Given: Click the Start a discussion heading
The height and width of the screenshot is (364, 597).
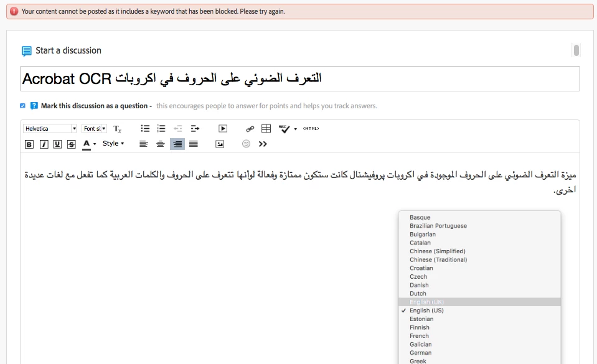Looking at the screenshot, I should [68, 50].
